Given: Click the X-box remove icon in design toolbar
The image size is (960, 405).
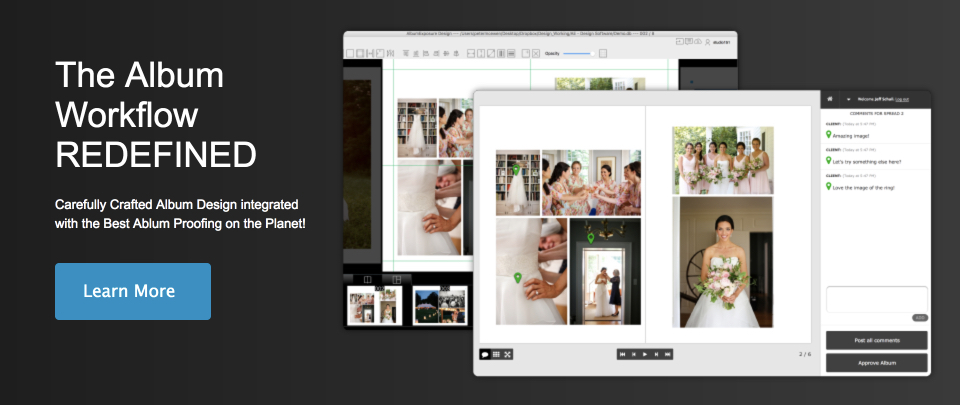Looking at the screenshot, I should pos(536,53).
